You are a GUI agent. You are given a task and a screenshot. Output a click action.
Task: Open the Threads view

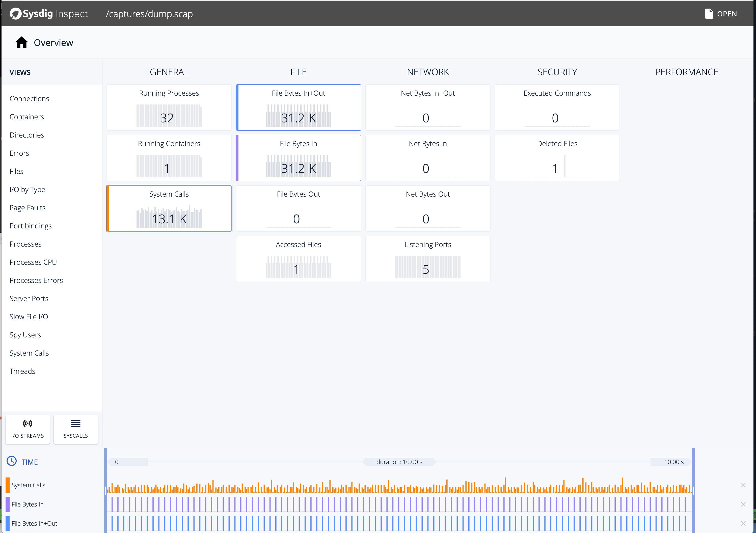click(22, 371)
